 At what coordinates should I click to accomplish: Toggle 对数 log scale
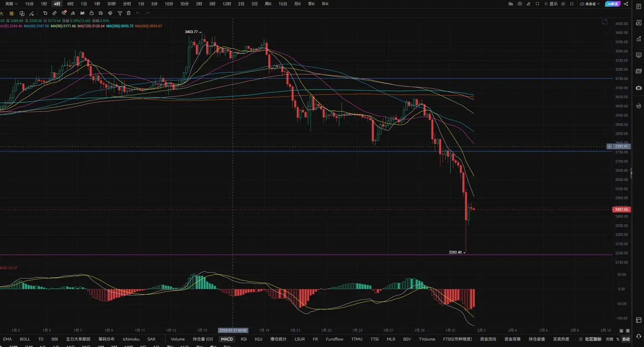pos(610,339)
